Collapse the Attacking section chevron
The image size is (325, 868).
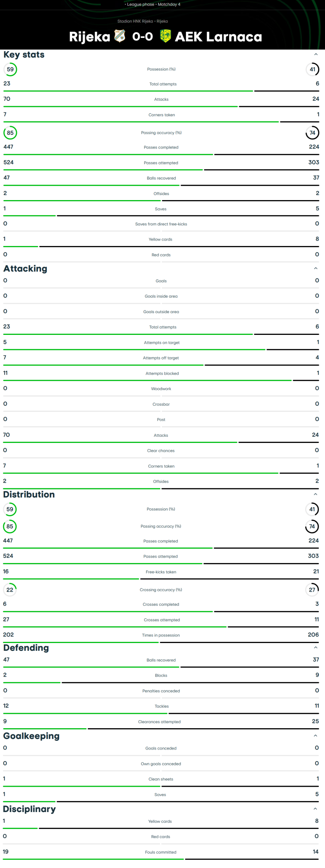coord(316,268)
